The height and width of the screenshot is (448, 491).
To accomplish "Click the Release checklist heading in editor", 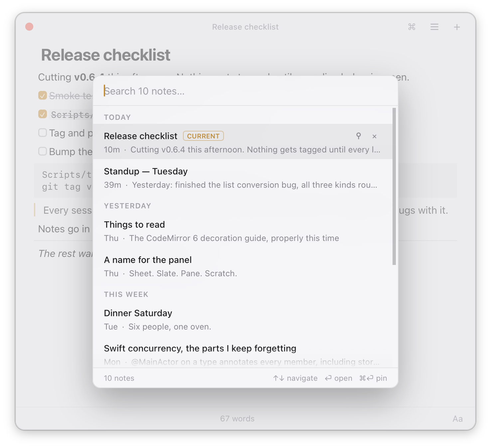I will (105, 55).
